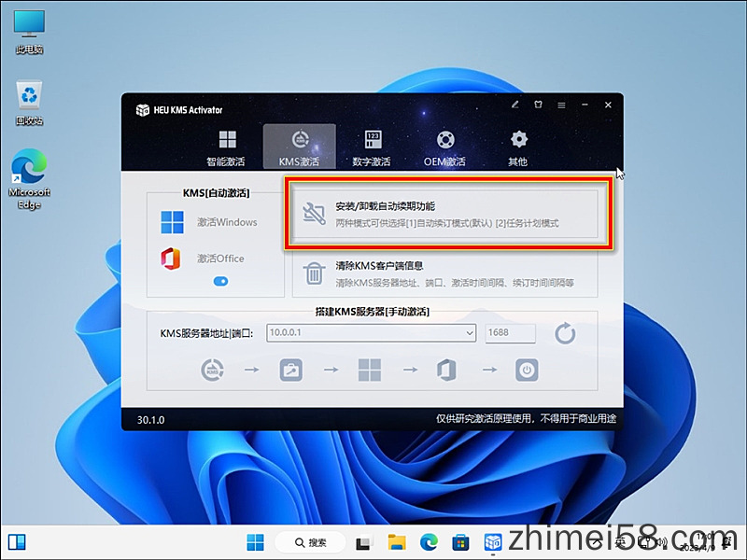The image size is (747, 560).
Task: Open File Explorer from the taskbar
Action: 397,542
